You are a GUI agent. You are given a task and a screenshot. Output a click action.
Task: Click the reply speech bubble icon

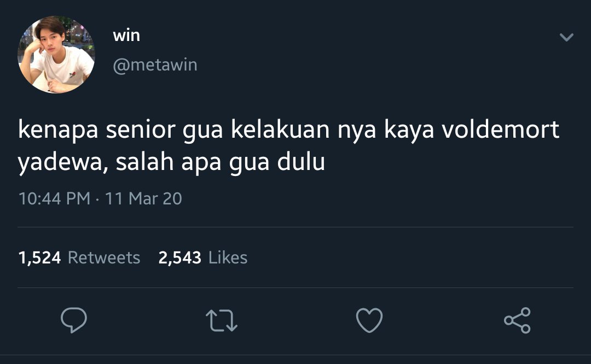point(74,320)
